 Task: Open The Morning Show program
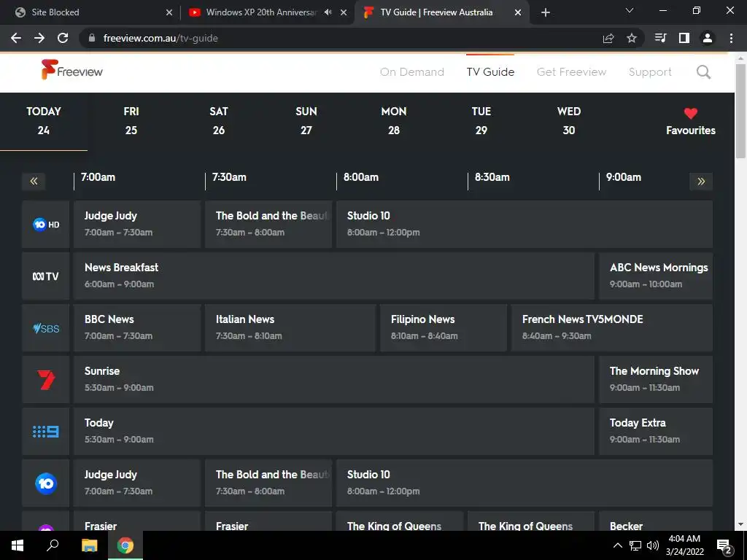[656, 379]
